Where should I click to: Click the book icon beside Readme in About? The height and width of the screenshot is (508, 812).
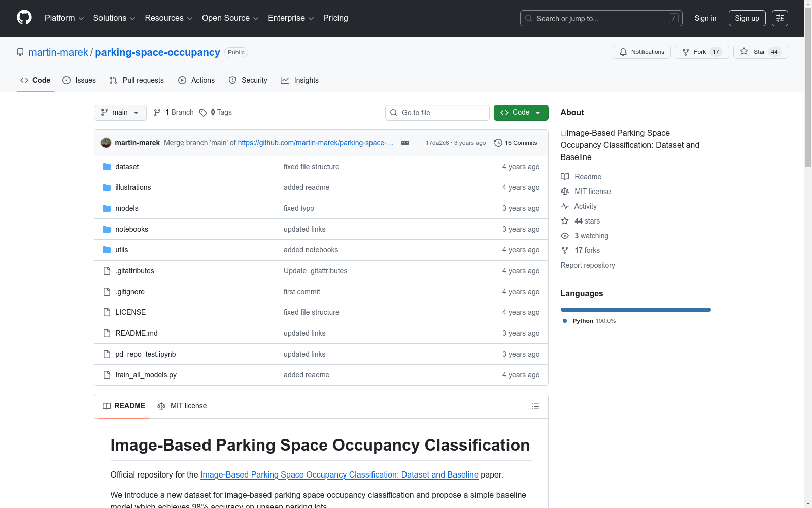click(565, 177)
